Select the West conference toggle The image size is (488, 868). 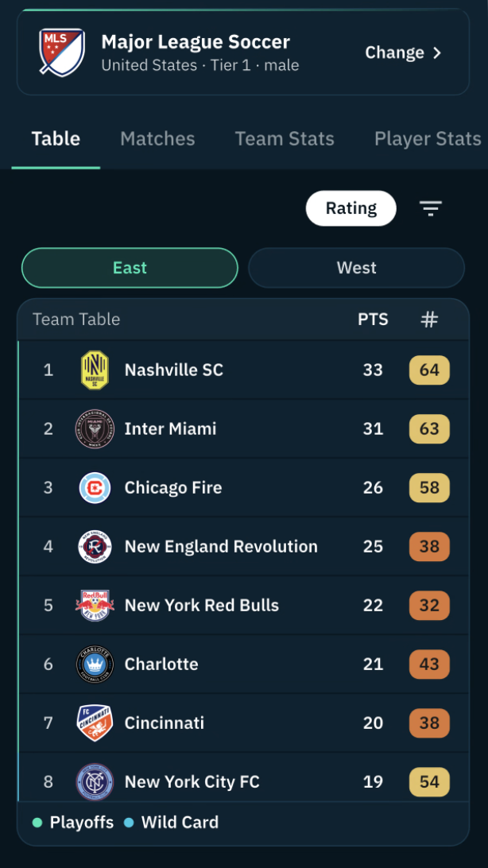[356, 268]
